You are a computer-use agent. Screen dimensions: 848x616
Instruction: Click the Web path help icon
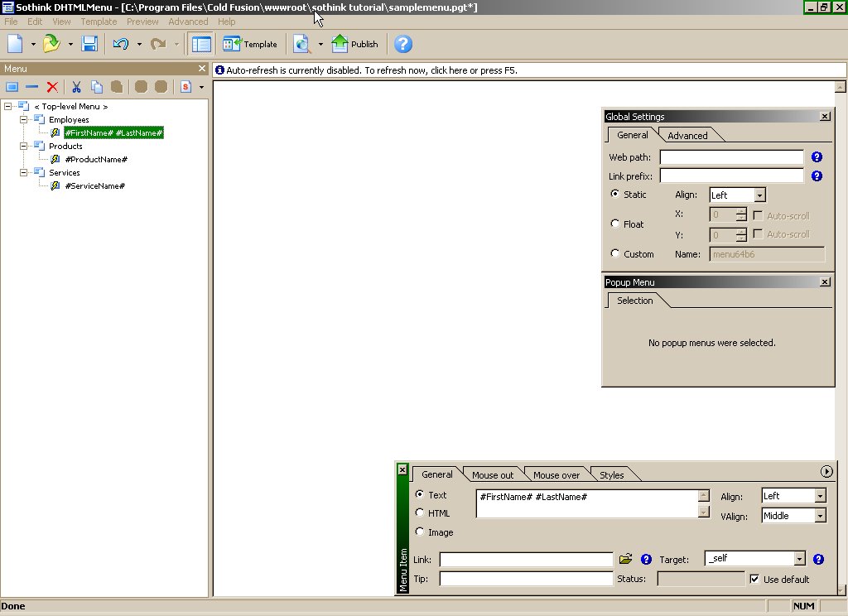[817, 156]
